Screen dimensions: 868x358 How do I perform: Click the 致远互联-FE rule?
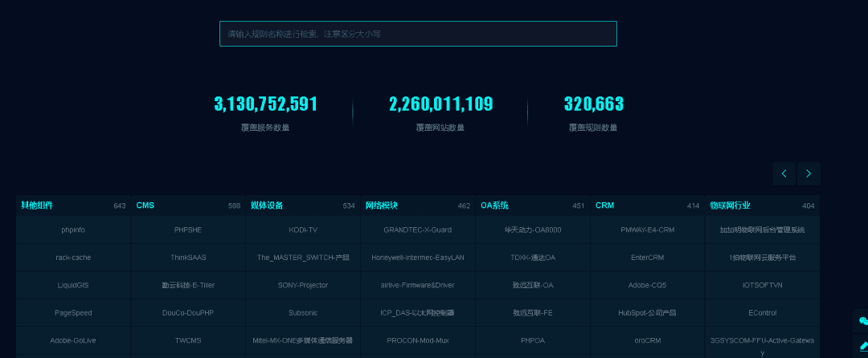pyautogui.click(x=533, y=313)
